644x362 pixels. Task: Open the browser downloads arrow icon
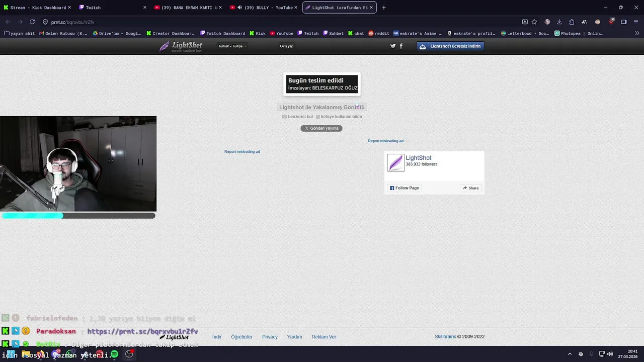(559, 22)
